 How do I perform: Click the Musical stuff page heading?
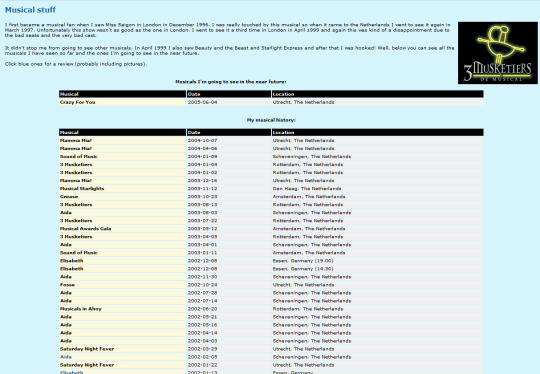tap(30, 10)
